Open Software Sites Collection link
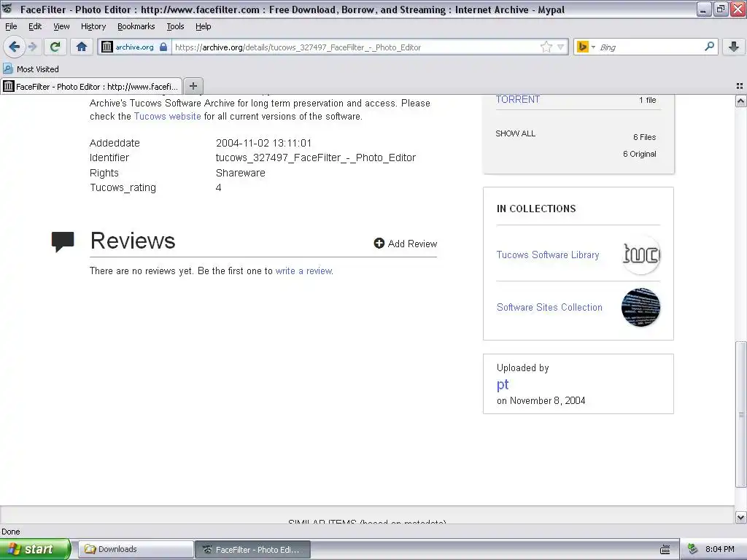The width and height of the screenshot is (747, 560). pos(549,307)
